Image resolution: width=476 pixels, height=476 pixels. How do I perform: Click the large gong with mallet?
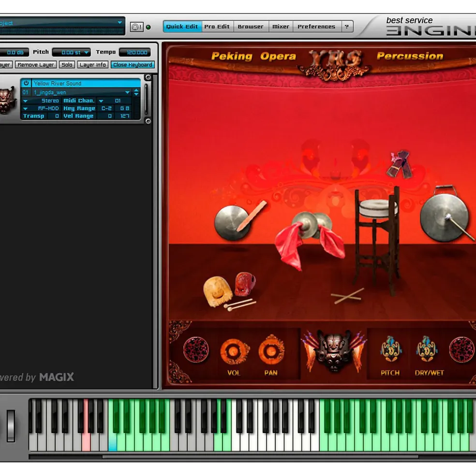(444, 218)
